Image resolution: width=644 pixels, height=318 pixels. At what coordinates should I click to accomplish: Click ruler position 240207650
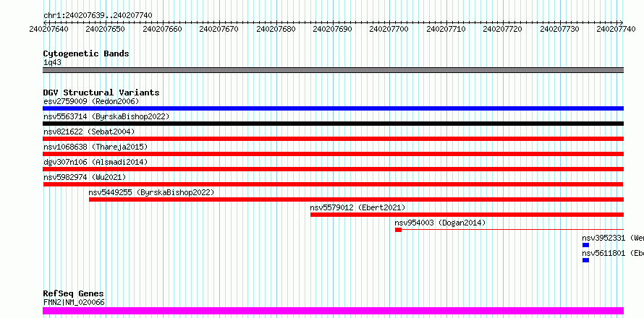click(106, 29)
